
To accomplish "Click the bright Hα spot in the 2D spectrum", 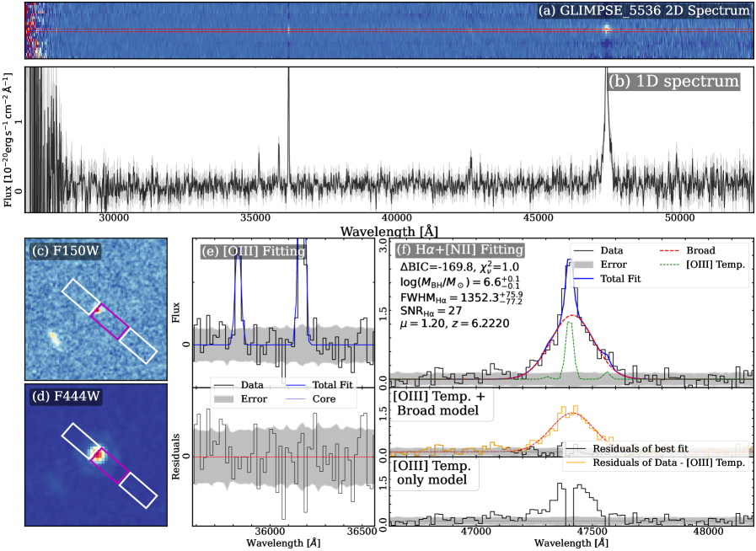I will click(x=607, y=29).
